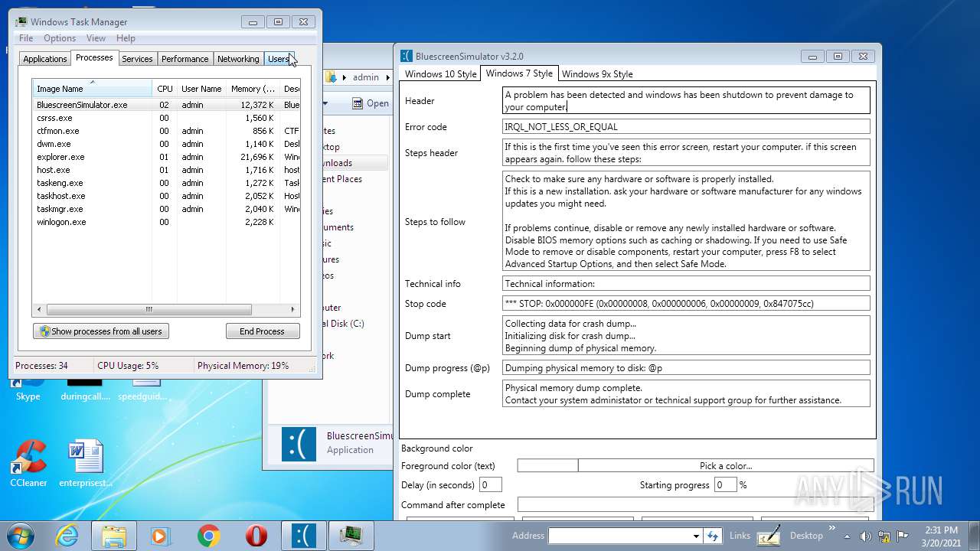Select the ctfmon.exe process row
980x551 pixels.
pos(166,131)
